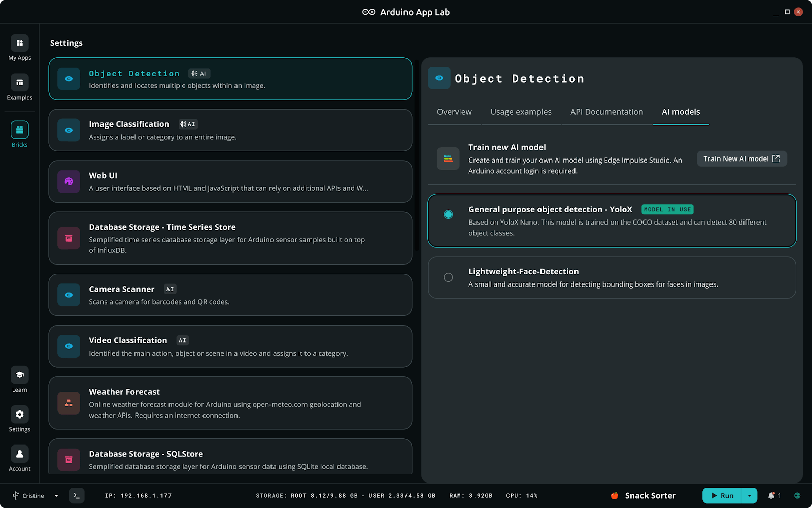The image size is (812, 508).
Task: Open the Learn section icon
Action: (x=19, y=375)
